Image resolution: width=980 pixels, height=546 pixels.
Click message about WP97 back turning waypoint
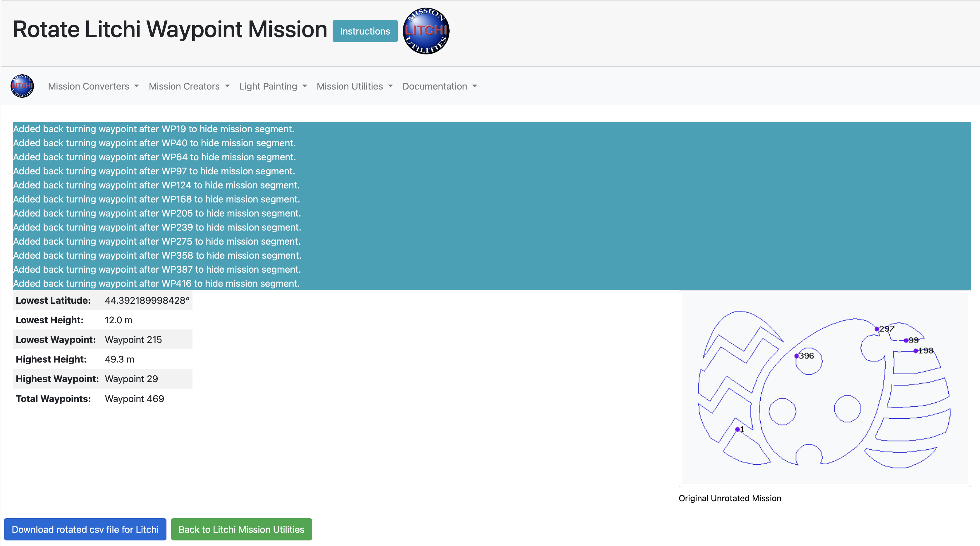click(154, 171)
